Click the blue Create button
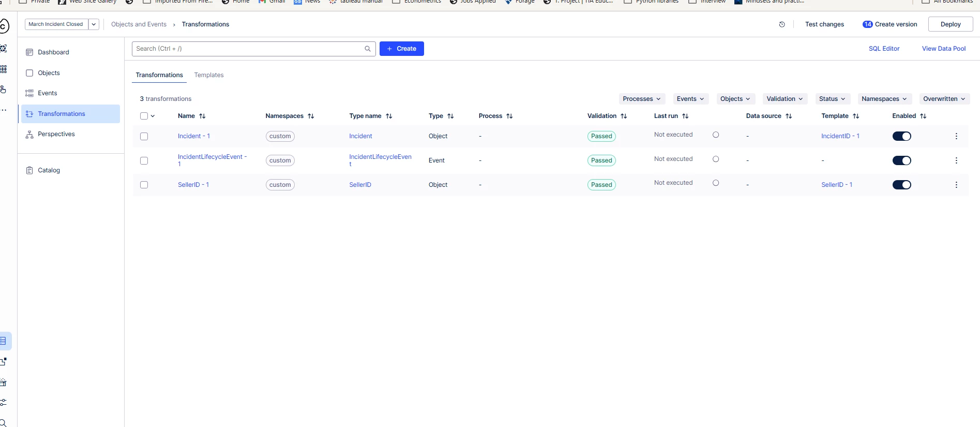Screen dimensions: 980x427 click(x=402, y=49)
